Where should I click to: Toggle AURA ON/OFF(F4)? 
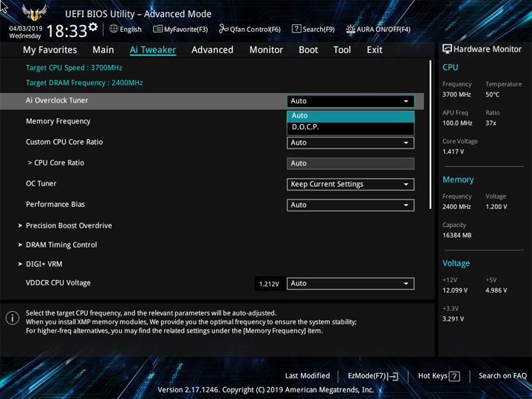coord(378,29)
